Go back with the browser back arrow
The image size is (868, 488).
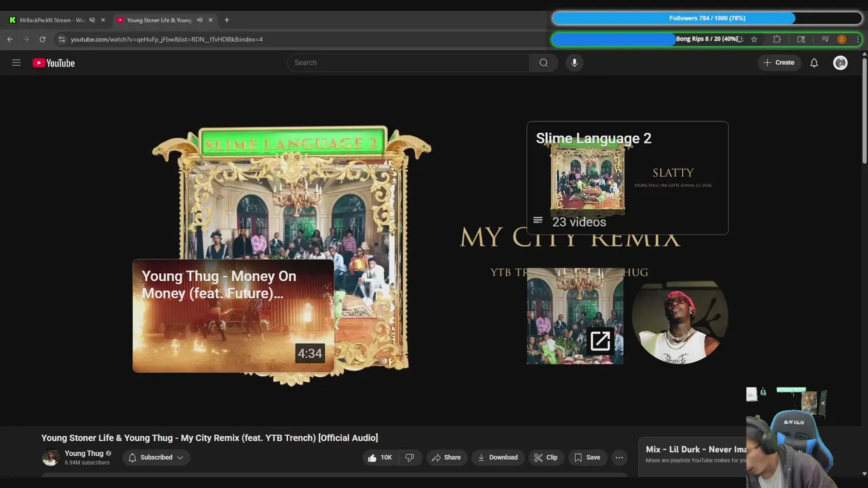(10, 39)
